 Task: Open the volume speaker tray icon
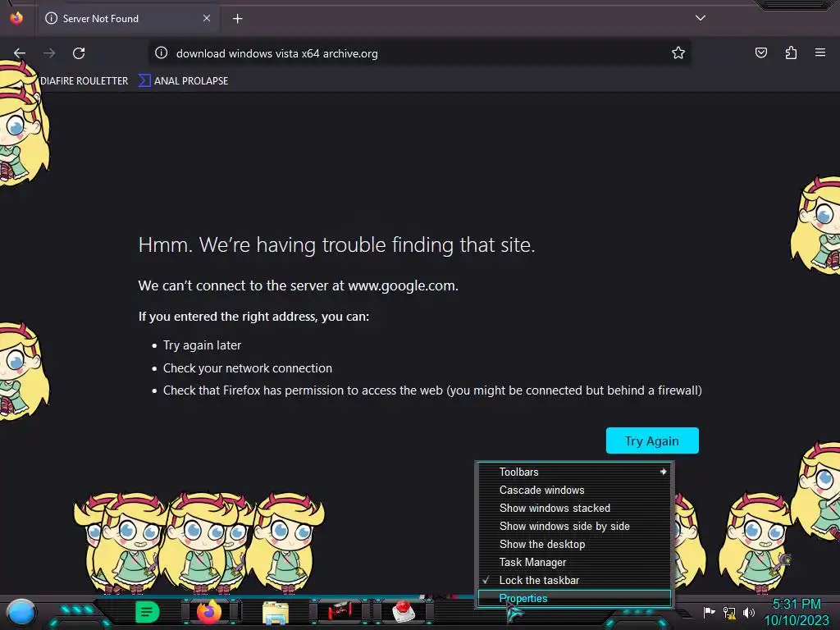[749, 612]
